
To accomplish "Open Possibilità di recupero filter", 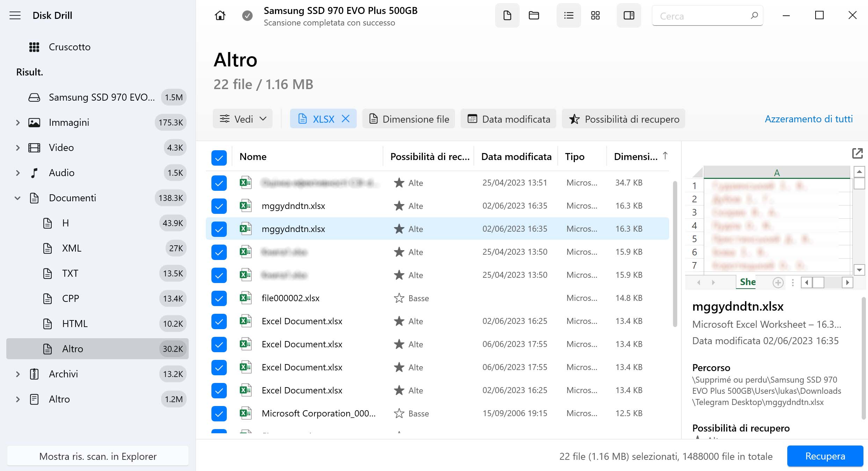I will pos(624,119).
